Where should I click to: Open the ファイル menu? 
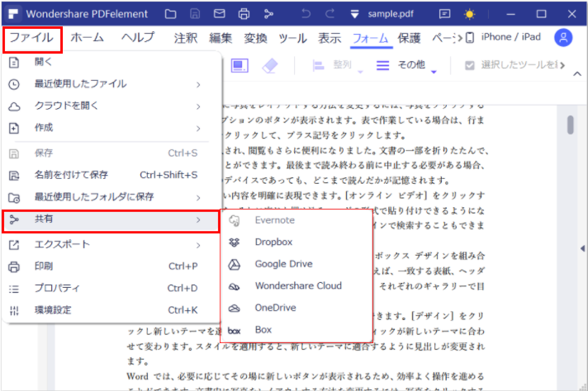(32, 39)
